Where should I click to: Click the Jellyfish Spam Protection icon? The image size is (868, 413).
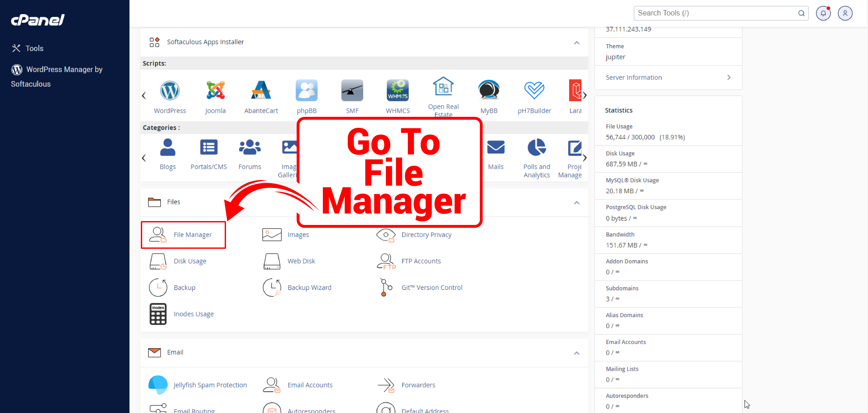pos(158,385)
